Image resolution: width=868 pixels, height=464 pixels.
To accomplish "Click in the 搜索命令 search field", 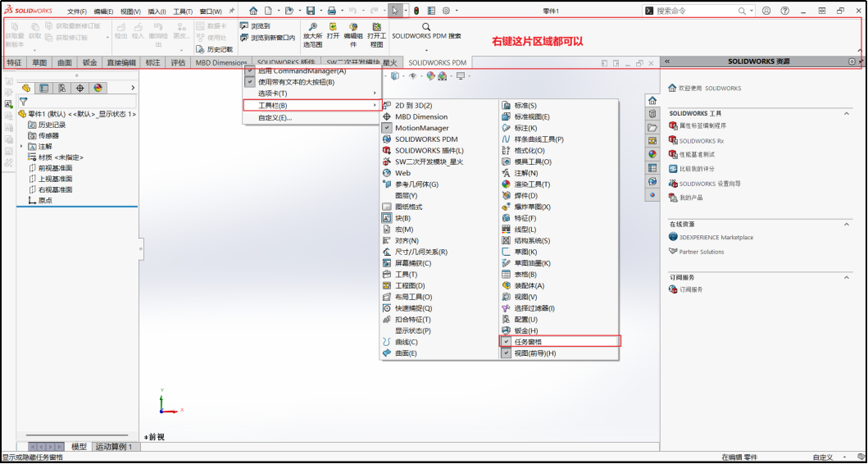I will [x=695, y=11].
